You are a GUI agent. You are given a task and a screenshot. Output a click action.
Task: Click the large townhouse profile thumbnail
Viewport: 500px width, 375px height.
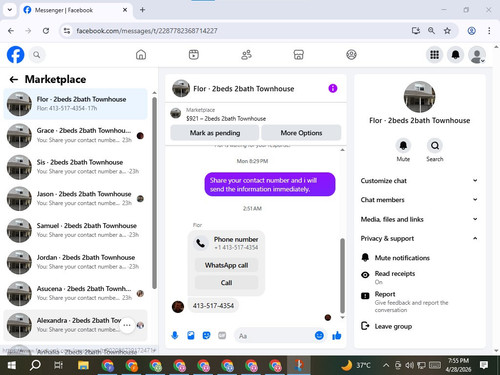[419, 97]
